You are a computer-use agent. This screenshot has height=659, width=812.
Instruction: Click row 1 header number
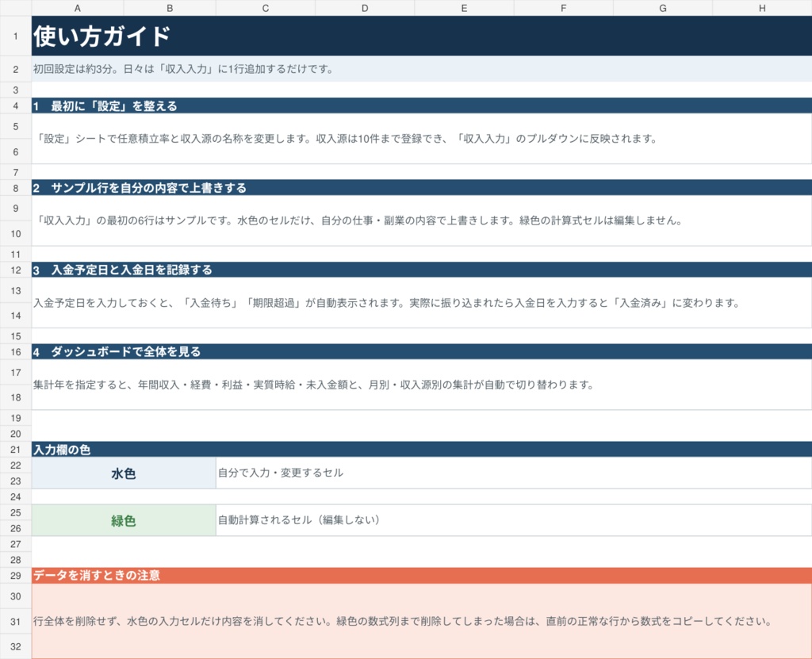[x=16, y=36]
